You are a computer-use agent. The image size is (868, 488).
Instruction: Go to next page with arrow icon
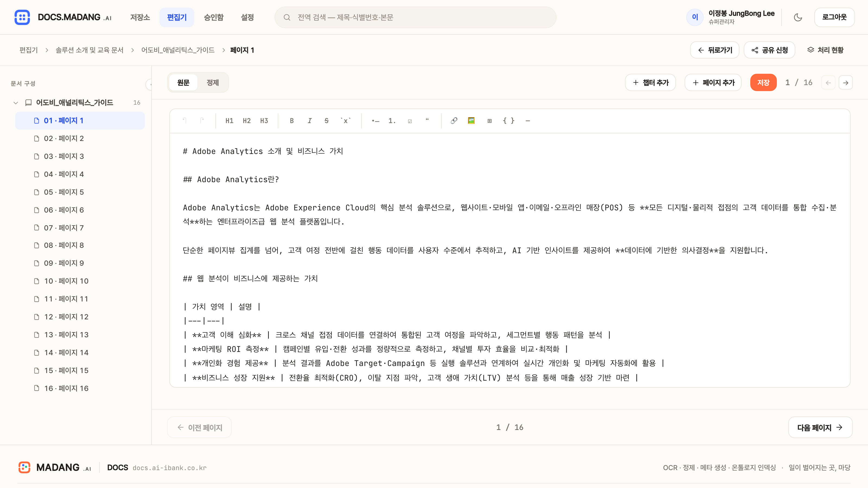click(846, 82)
